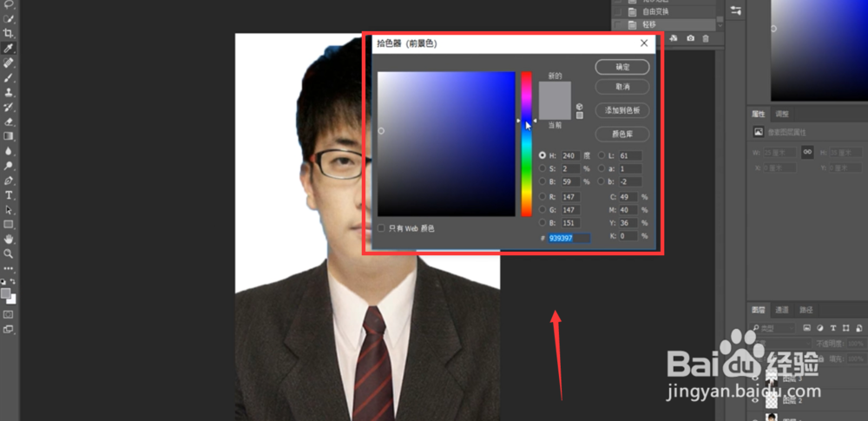Select the R red radio button

pyautogui.click(x=542, y=197)
